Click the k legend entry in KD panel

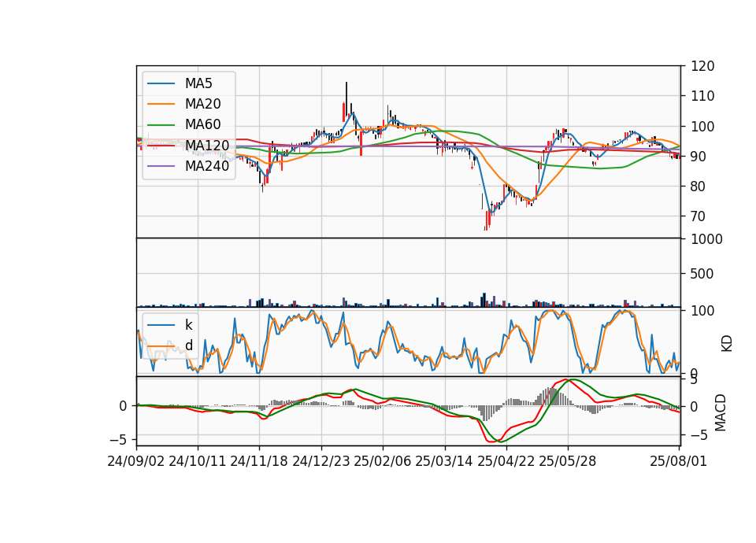[188, 325]
